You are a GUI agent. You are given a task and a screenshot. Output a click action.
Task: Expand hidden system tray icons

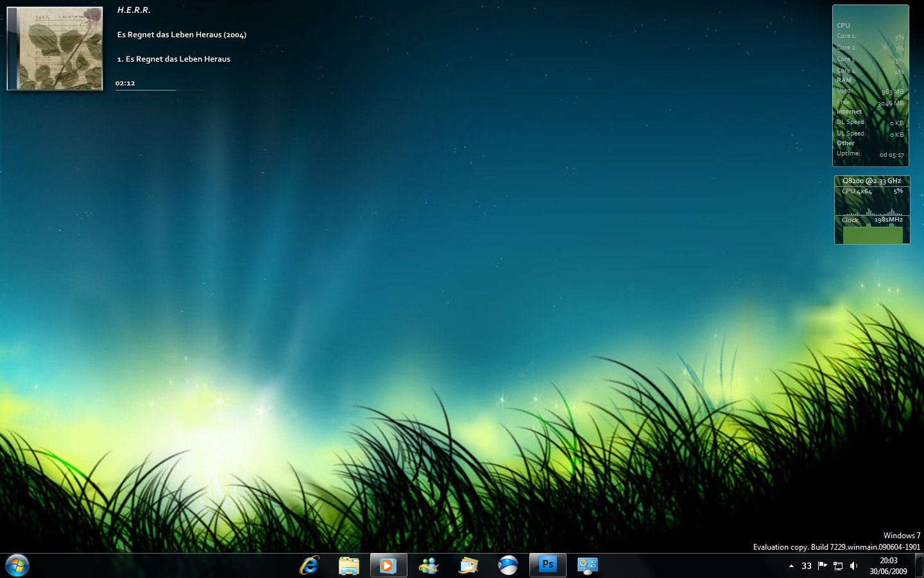[x=791, y=566]
